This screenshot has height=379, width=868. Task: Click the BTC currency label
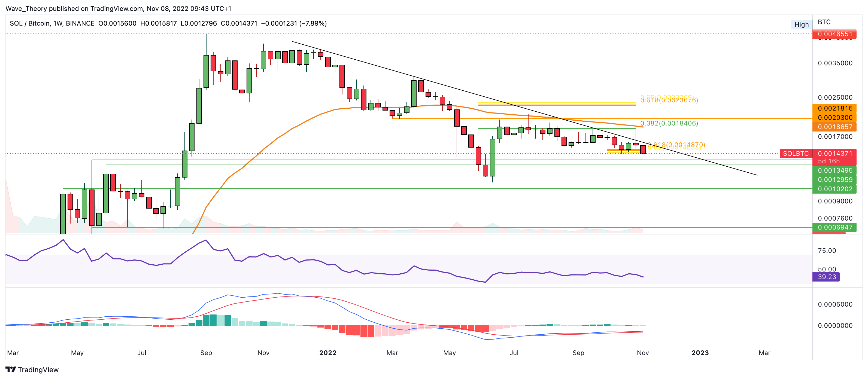824,22
